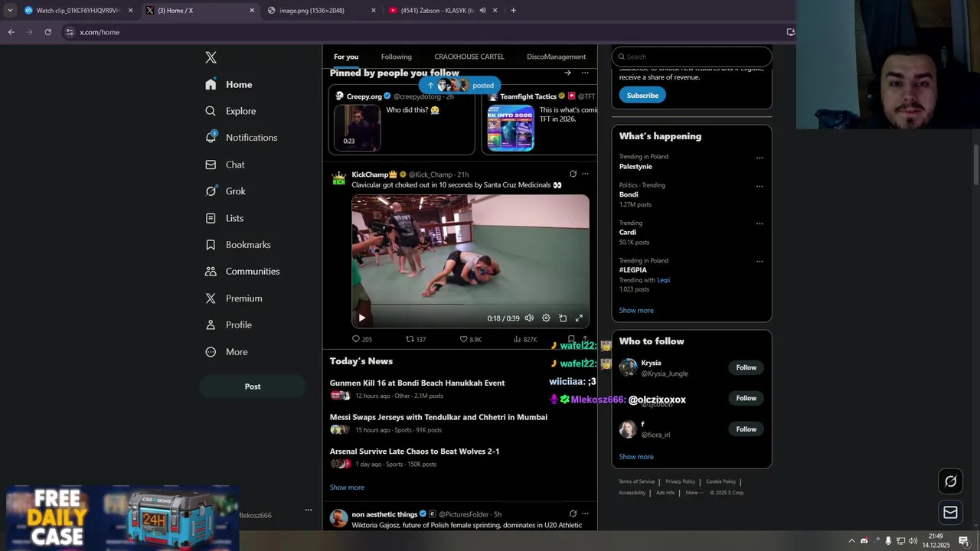Switch to CRACKHOUSE CARTEL tab

pos(469,57)
